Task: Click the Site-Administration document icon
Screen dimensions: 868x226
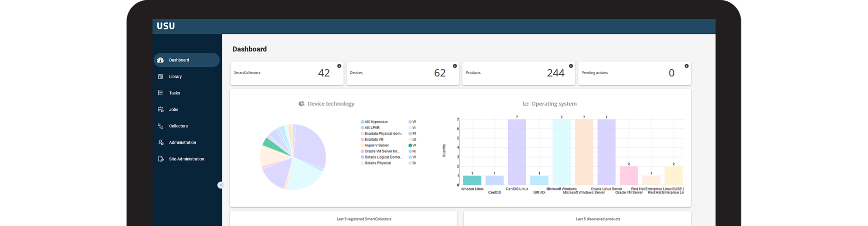Action: pos(160,159)
